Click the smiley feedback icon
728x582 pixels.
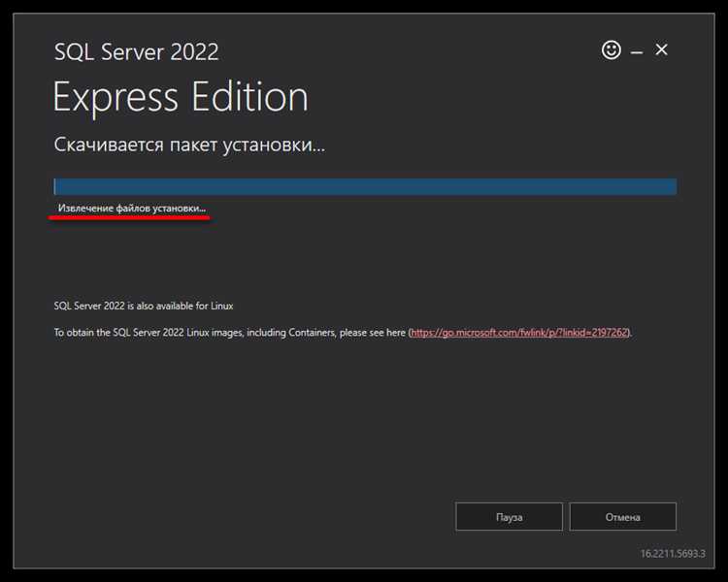click(x=611, y=49)
